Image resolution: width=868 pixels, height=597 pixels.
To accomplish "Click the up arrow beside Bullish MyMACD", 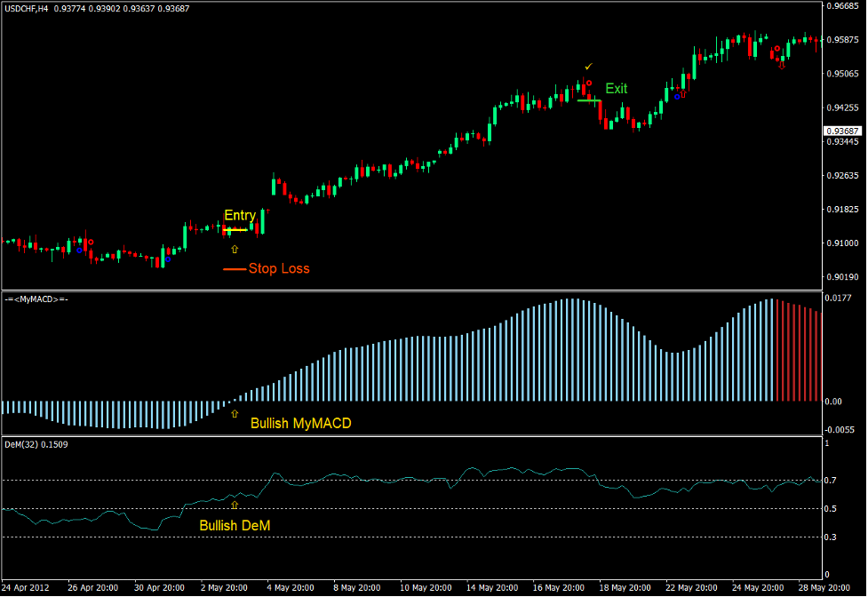I will [235, 414].
